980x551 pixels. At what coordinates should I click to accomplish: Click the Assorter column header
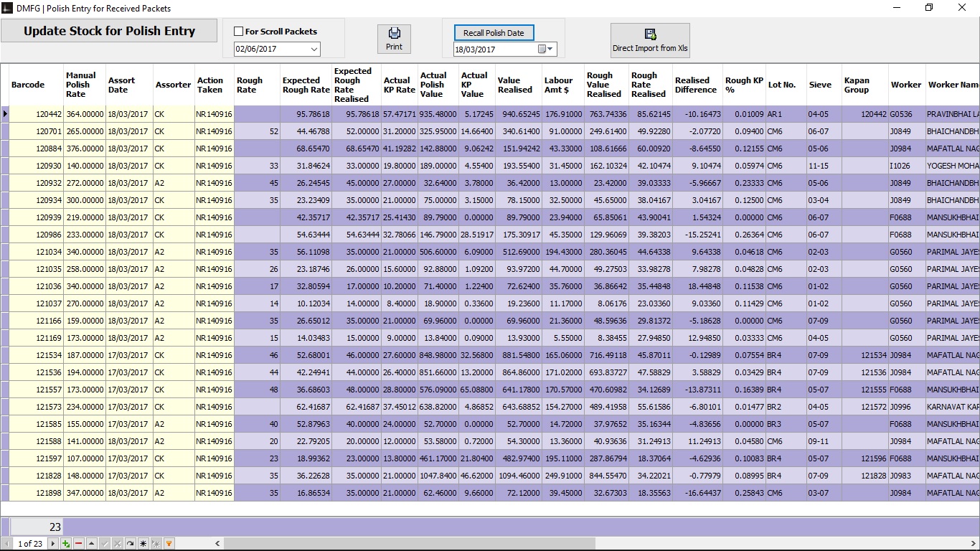174,85
